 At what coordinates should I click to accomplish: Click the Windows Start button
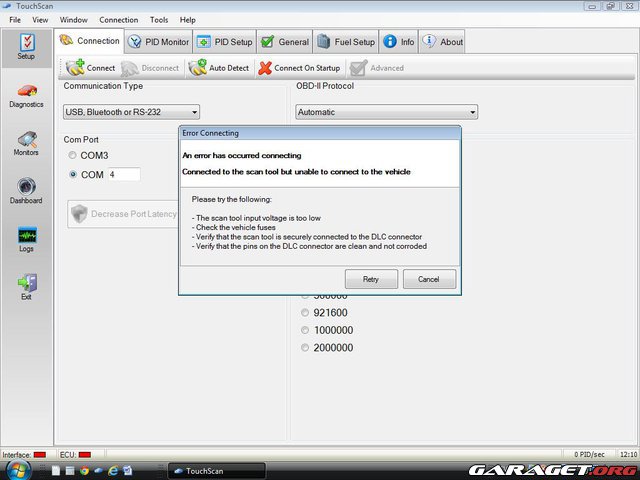click(16, 470)
